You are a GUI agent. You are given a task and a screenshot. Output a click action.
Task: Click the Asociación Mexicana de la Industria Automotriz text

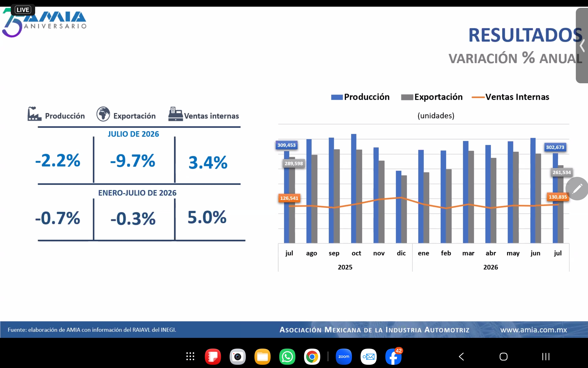[x=374, y=330]
